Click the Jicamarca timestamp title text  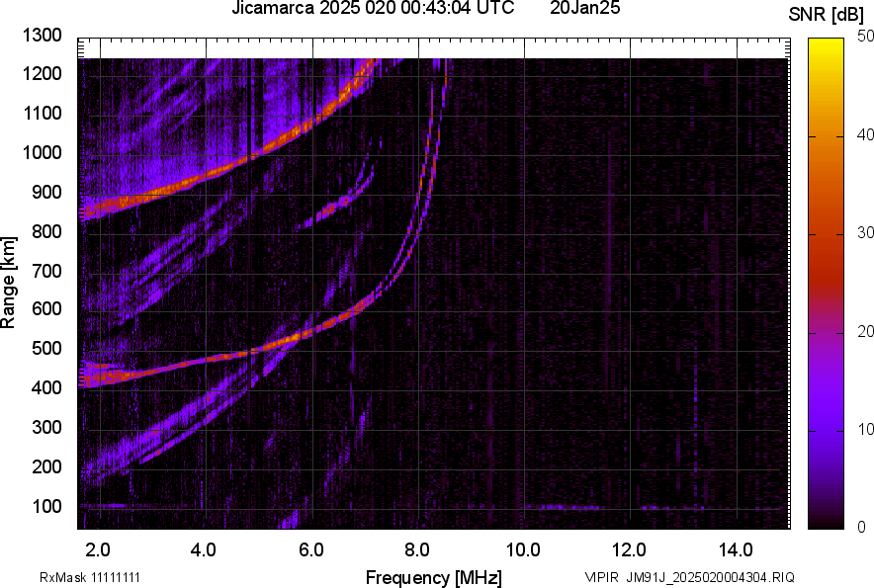coord(372,9)
